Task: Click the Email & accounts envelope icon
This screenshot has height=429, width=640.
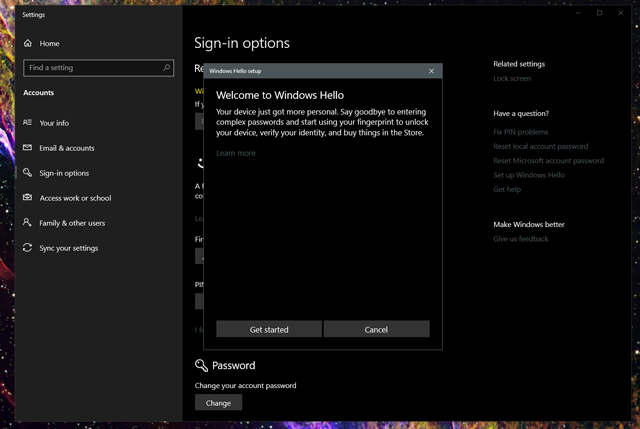Action: click(28, 148)
